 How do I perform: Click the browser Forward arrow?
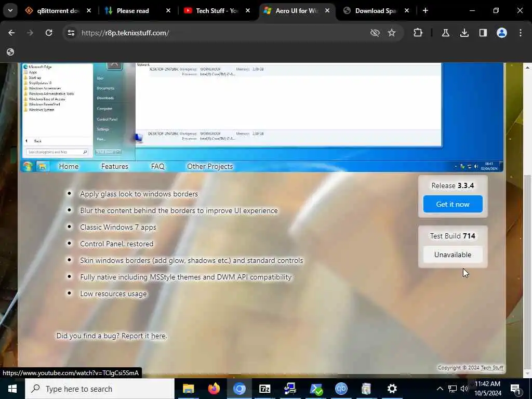(30, 33)
